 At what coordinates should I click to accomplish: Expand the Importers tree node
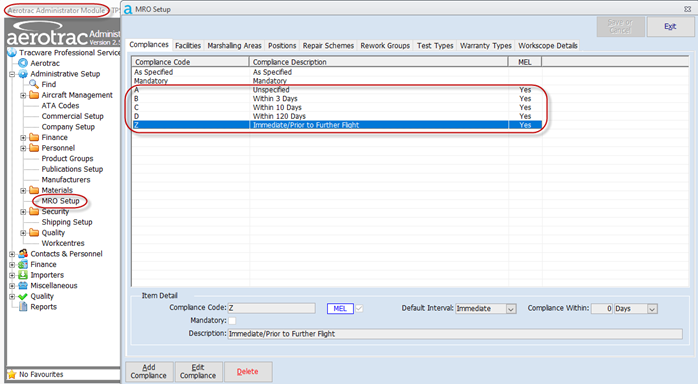pyautogui.click(x=12, y=275)
